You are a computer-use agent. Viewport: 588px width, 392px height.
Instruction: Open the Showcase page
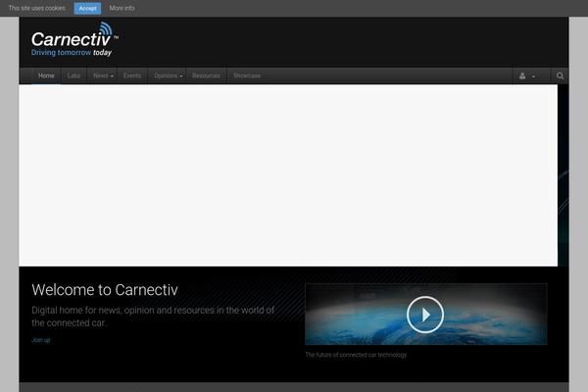(x=247, y=75)
